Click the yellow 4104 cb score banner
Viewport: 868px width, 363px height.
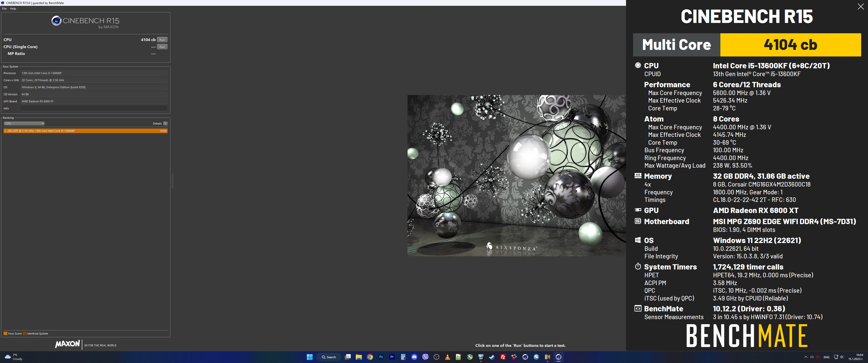coord(791,45)
